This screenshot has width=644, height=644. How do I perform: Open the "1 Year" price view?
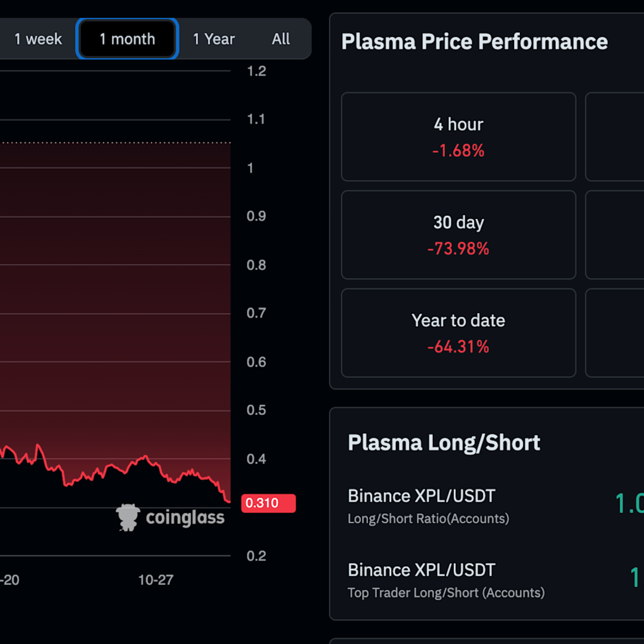pyautogui.click(x=213, y=39)
